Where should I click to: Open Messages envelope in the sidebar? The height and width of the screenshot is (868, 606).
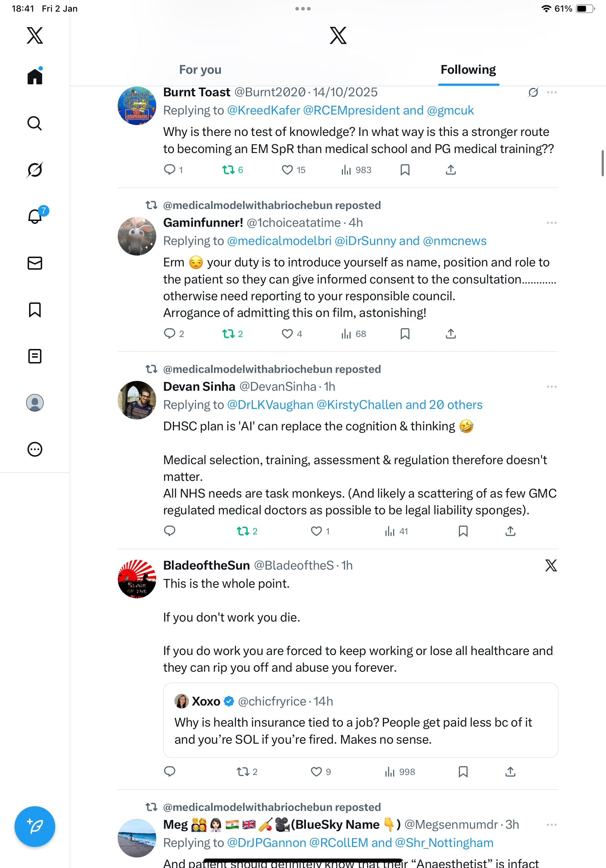(35, 263)
